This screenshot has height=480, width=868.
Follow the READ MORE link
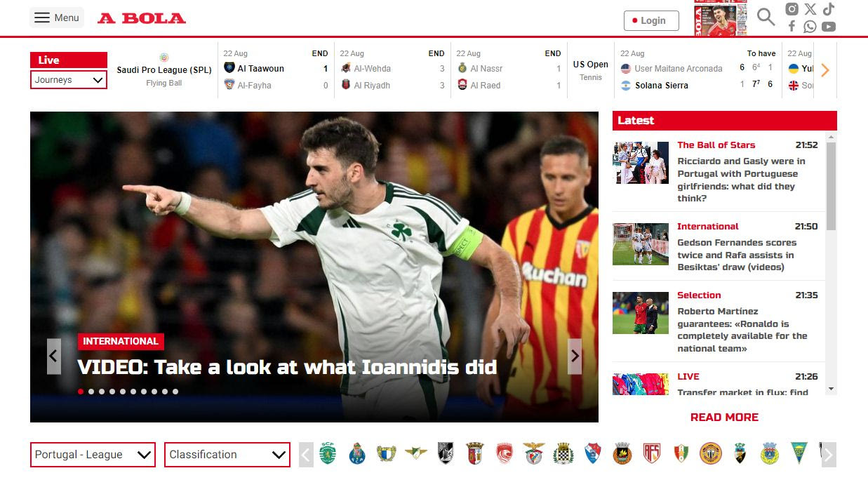point(724,417)
